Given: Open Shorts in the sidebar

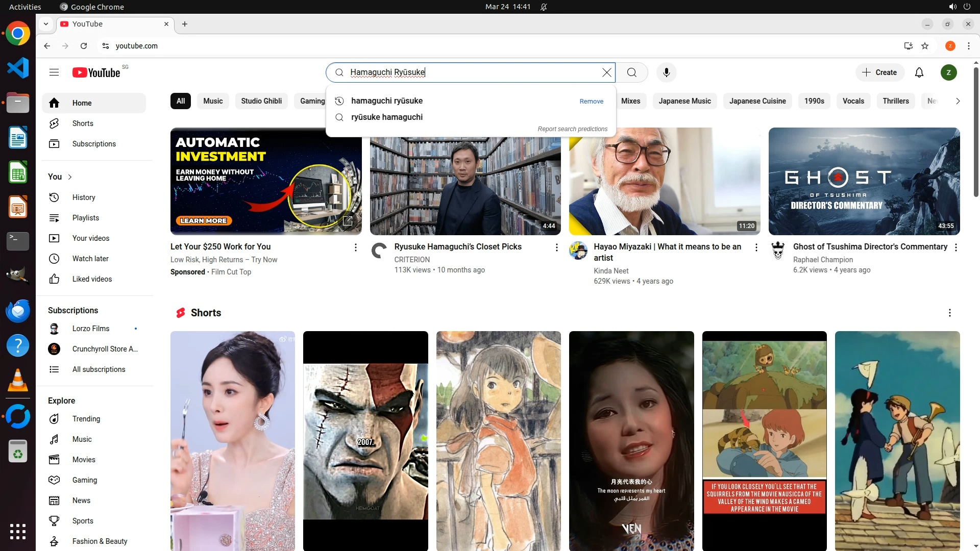Looking at the screenshot, I should pyautogui.click(x=82, y=123).
